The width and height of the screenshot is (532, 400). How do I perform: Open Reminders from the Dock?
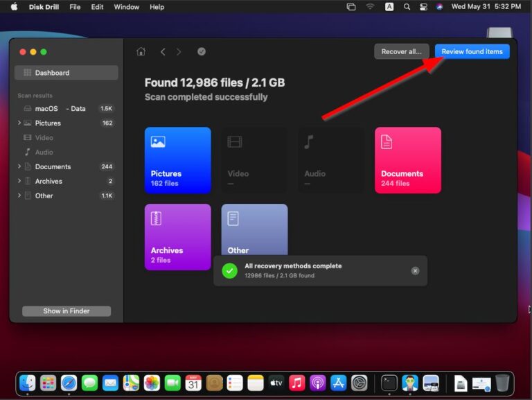[235, 383]
